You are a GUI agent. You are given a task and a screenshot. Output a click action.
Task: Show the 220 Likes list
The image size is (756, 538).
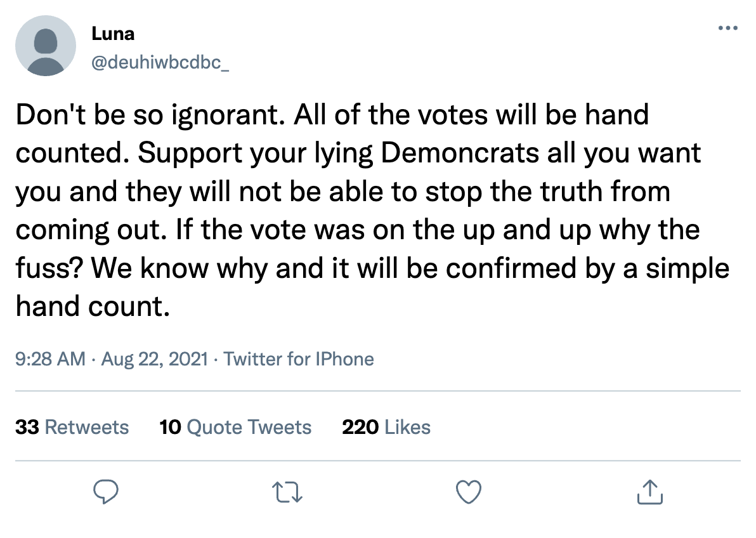tap(386, 427)
